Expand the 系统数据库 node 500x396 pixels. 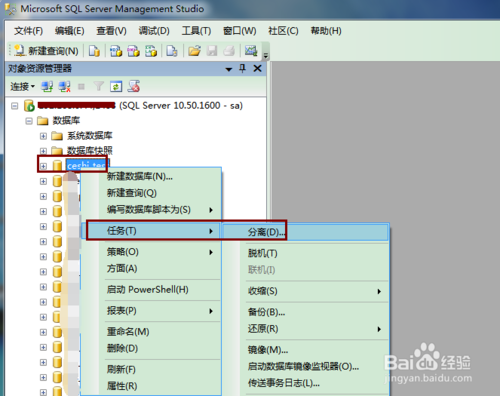click(x=43, y=136)
